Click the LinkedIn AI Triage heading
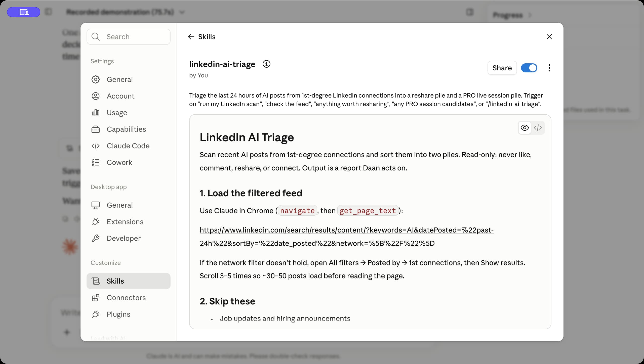This screenshot has width=644, height=364. point(247,137)
